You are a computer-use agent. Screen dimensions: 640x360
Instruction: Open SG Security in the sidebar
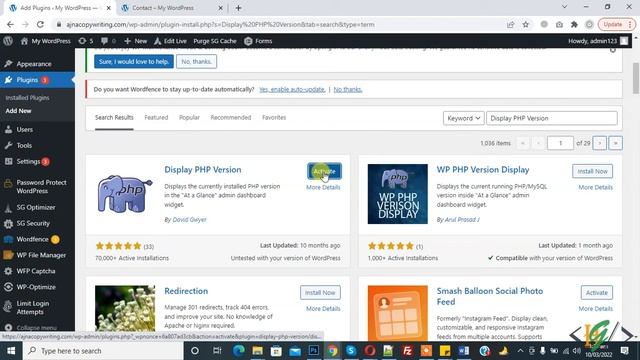tap(33, 223)
